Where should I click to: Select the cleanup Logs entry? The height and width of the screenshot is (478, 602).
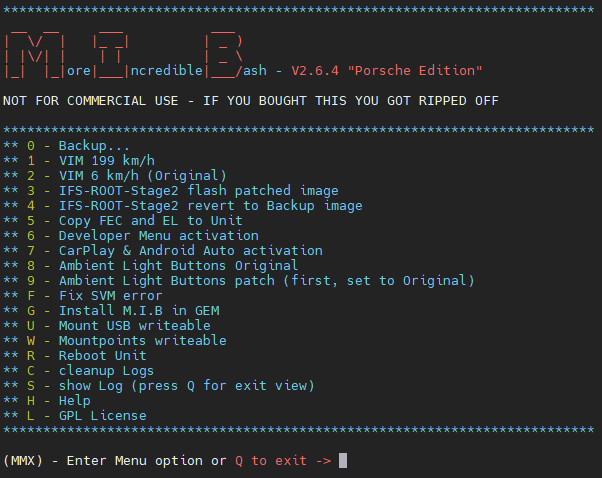[x=106, y=371]
